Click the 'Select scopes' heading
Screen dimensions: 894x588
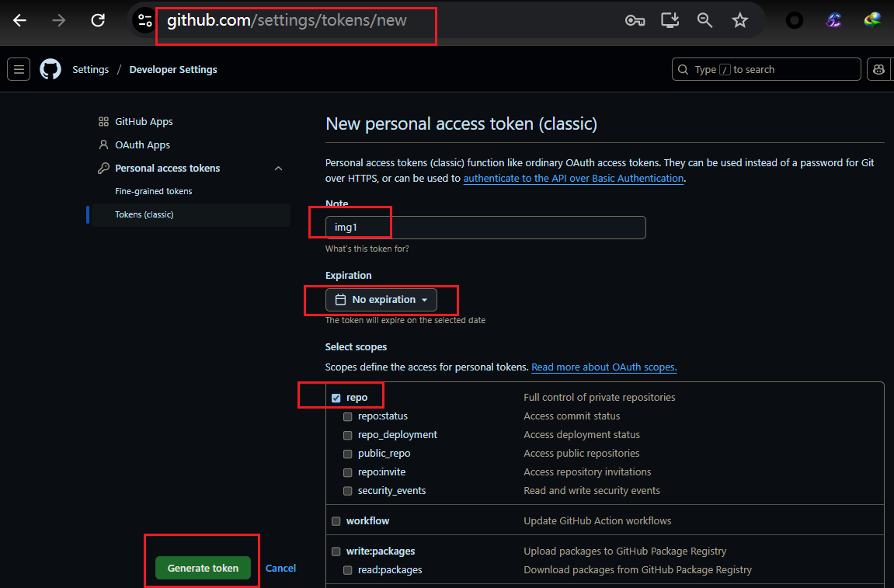pos(356,346)
